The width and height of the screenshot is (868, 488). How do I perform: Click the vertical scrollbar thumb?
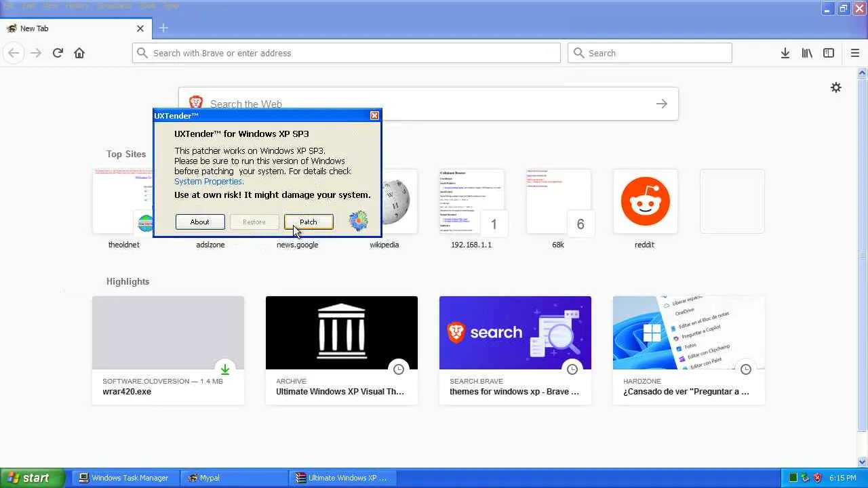pos(863,255)
